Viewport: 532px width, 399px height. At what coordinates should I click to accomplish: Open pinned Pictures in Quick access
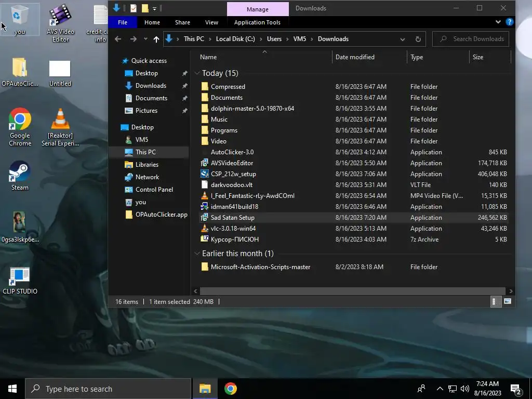click(146, 111)
